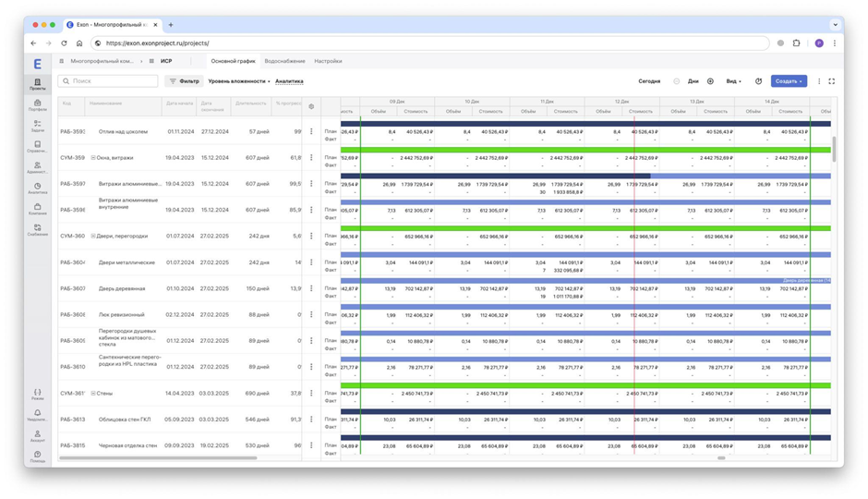The height and width of the screenshot is (499, 868).
Task: Click the Создать button
Action: (x=789, y=81)
